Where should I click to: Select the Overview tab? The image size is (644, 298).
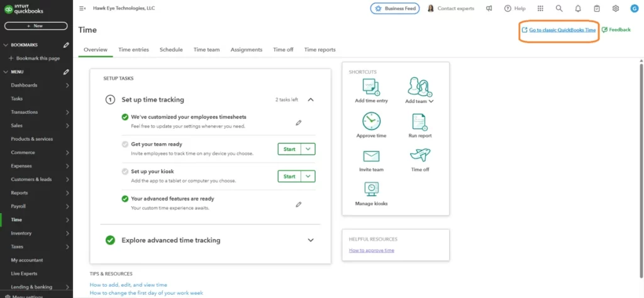(96, 50)
